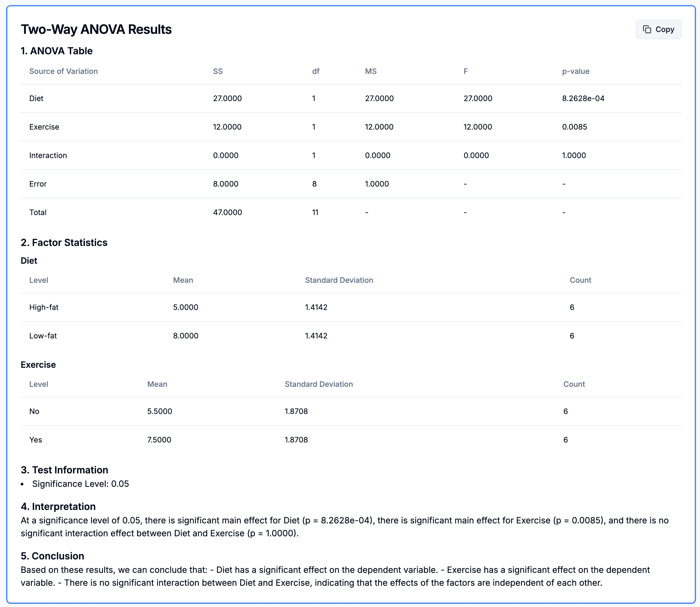Click the Diet SS value 27.0000
Viewport: 700px width, 607px height.
[227, 98]
